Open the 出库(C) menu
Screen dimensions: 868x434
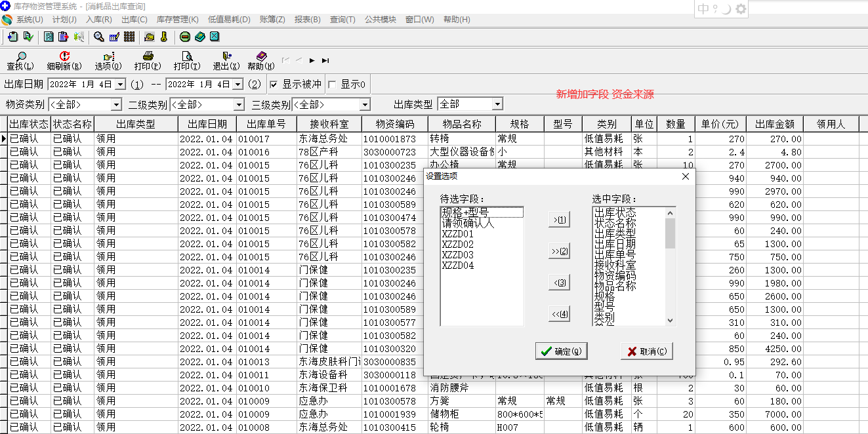click(134, 20)
